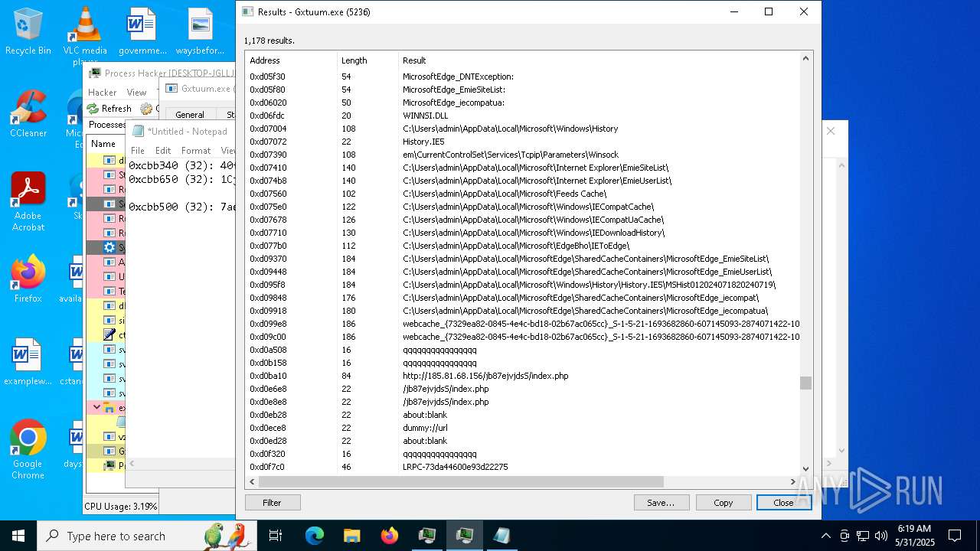The height and width of the screenshot is (551, 980).
Task: Select address 0xd0eb28 about:blank row
Action: point(522,415)
